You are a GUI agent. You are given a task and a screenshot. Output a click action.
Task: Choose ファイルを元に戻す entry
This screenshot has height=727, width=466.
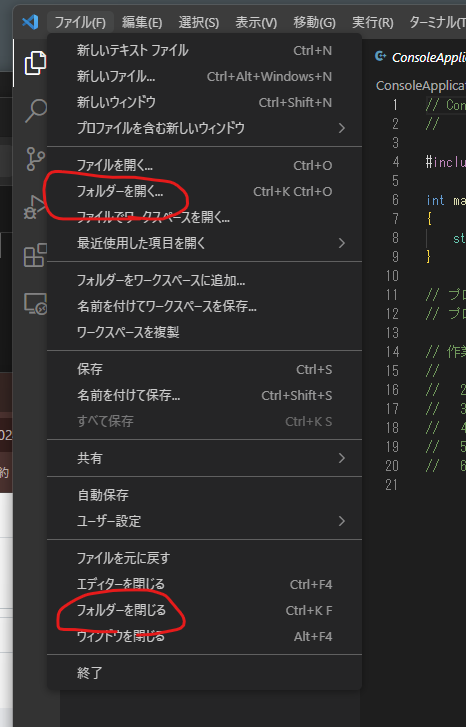204,559
